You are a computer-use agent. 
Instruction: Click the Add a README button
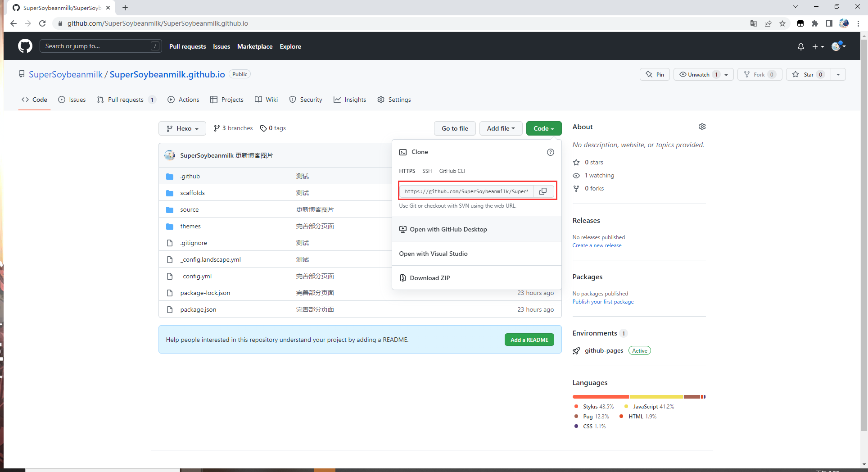(x=529, y=340)
